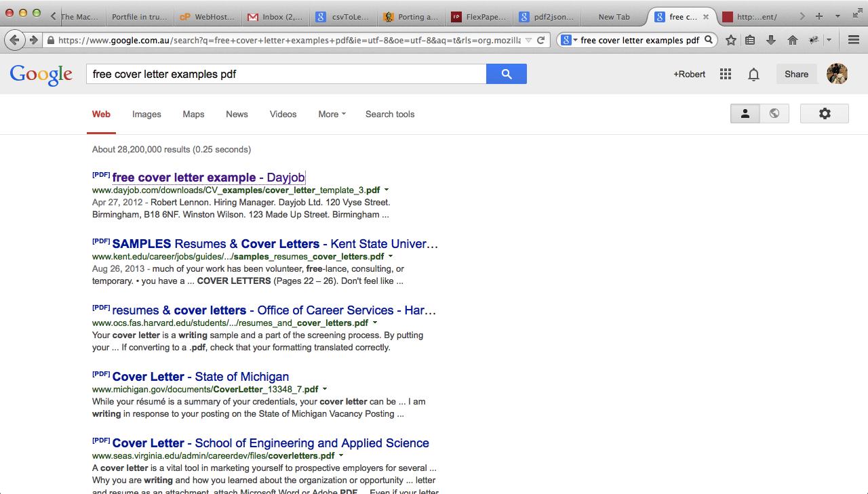Open Cover Letter - State of Michigan link

(x=201, y=377)
